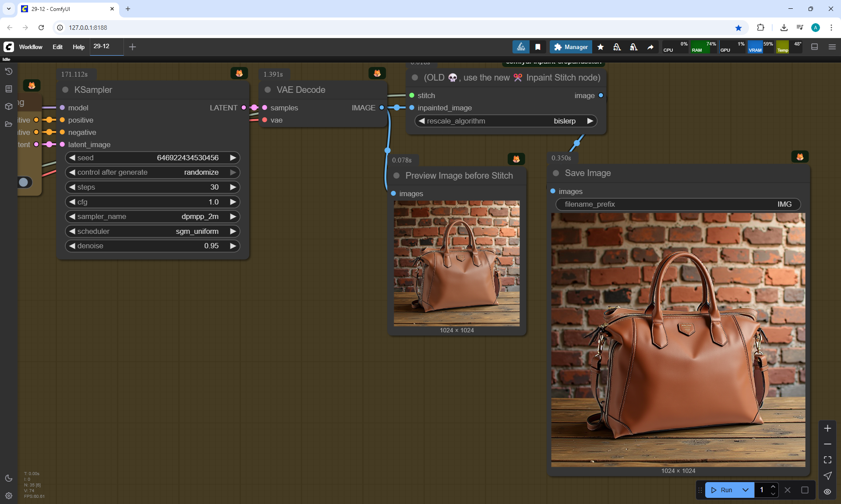Click the clear queue square icon

(x=805, y=490)
